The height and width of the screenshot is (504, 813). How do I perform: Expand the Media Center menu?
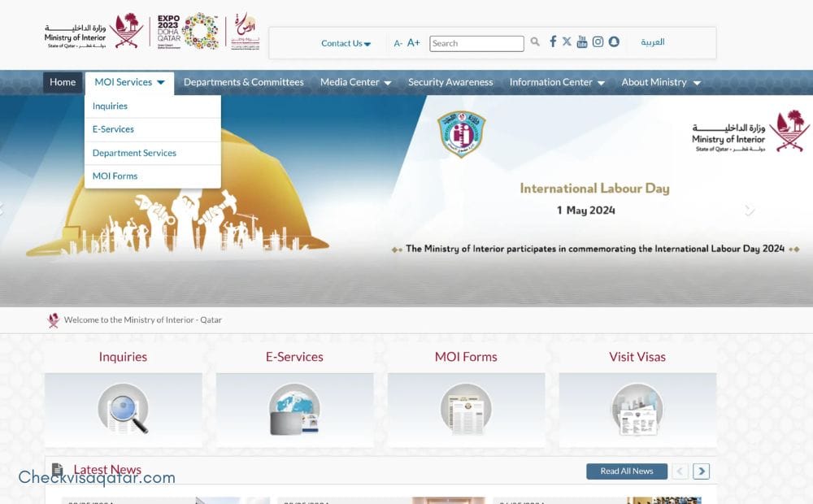355,82
